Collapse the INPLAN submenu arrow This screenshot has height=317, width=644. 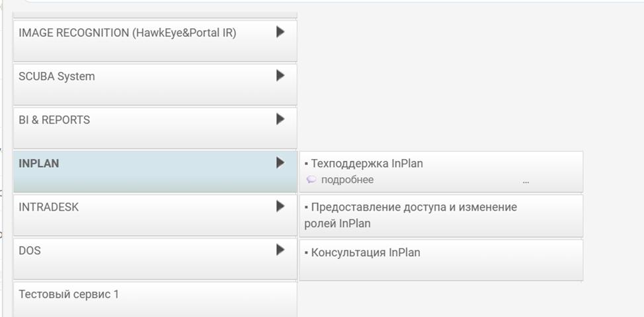pos(280,162)
